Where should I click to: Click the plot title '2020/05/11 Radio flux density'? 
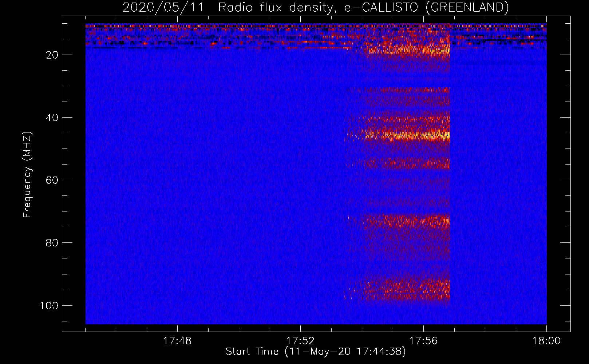(315, 7)
